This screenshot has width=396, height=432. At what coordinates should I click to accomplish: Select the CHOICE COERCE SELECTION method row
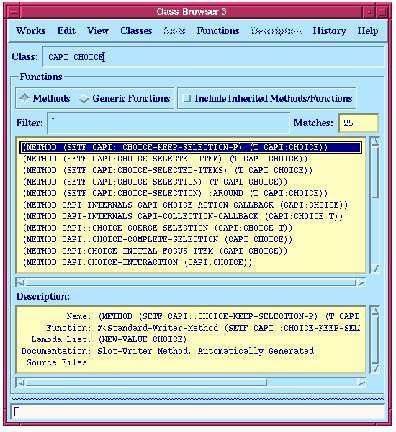pos(191,228)
